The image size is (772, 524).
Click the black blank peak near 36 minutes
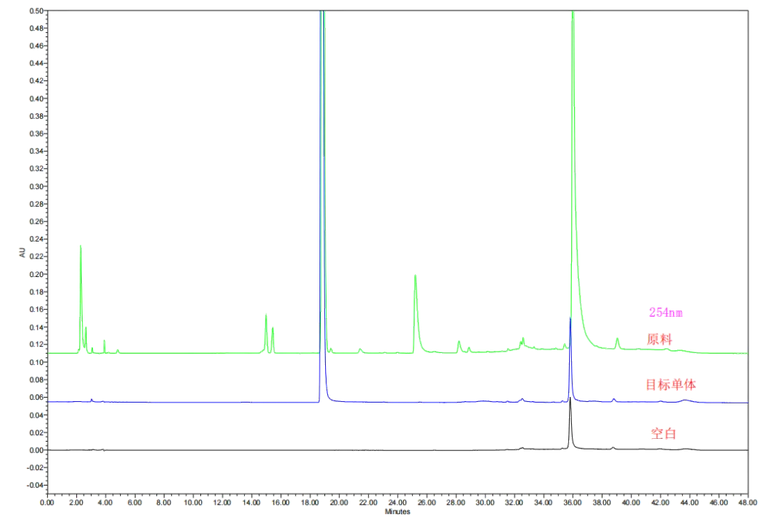tap(570, 404)
